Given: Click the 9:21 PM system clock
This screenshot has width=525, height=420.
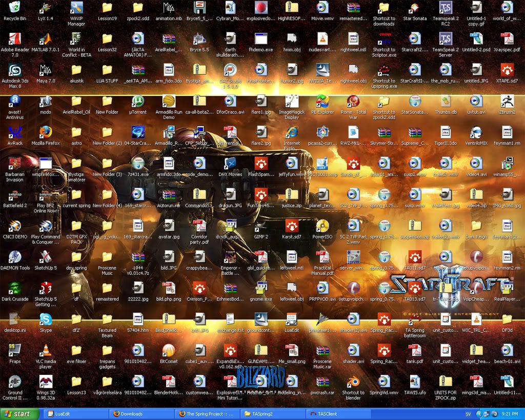Looking at the screenshot, I should click(510, 414).
